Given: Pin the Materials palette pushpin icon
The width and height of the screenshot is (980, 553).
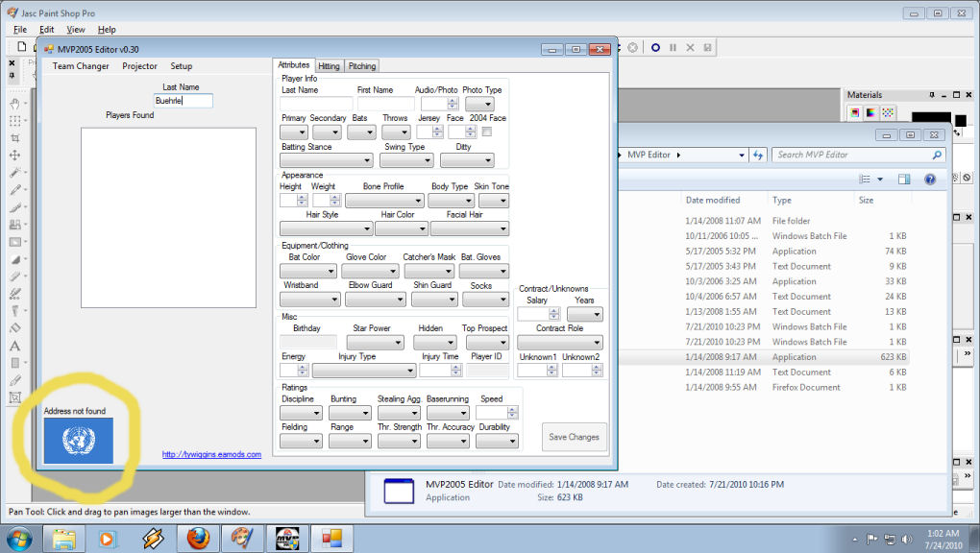Looking at the screenshot, I should coord(932,95).
